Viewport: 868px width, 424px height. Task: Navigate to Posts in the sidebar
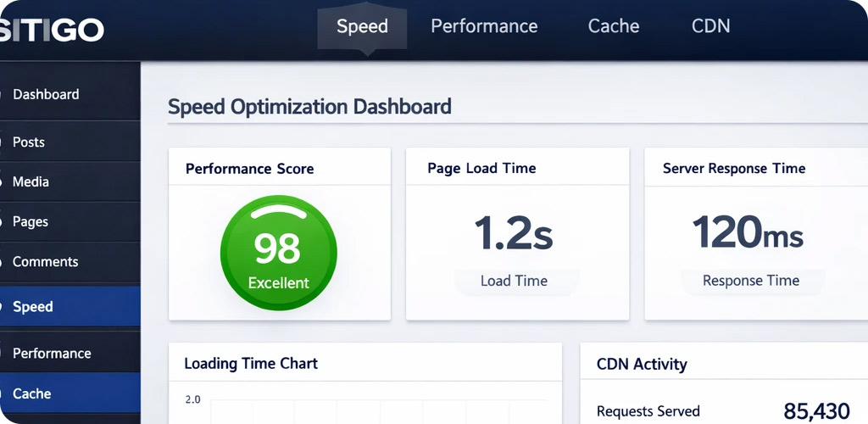coord(29,142)
